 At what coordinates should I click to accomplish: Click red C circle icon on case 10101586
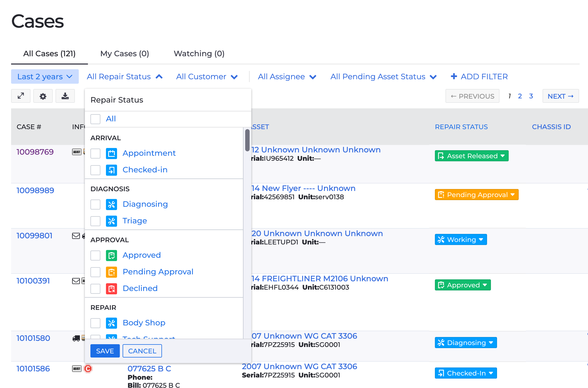(88, 369)
